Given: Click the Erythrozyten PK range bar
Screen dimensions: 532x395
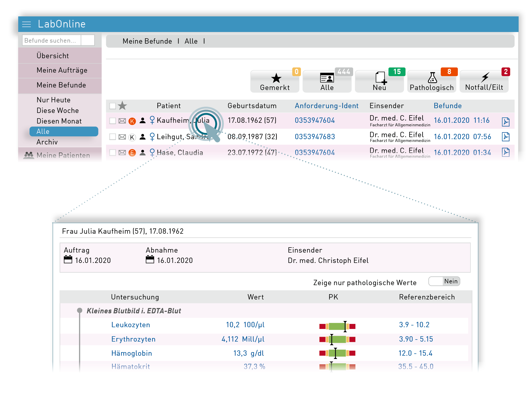Looking at the screenshot, I should pyautogui.click(x=337, y=340).
